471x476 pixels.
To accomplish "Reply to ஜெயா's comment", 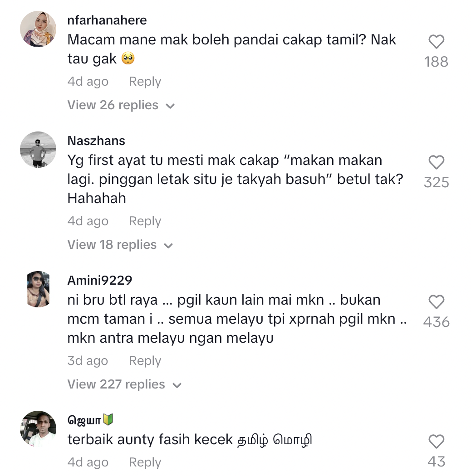I will coord(145,462).
